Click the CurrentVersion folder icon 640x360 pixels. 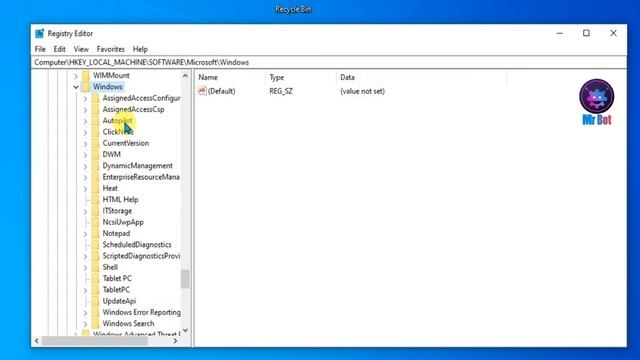click(x=96, y=143)
